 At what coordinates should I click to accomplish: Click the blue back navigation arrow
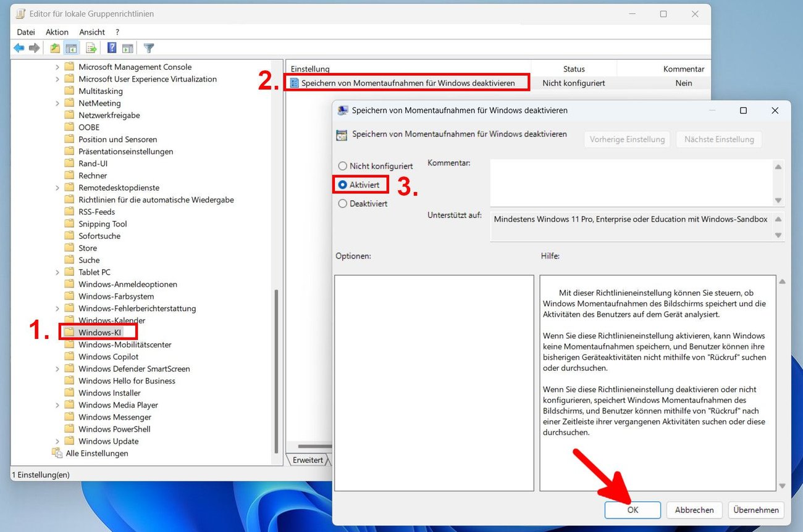pyautogui.click(x=19, y=48)
